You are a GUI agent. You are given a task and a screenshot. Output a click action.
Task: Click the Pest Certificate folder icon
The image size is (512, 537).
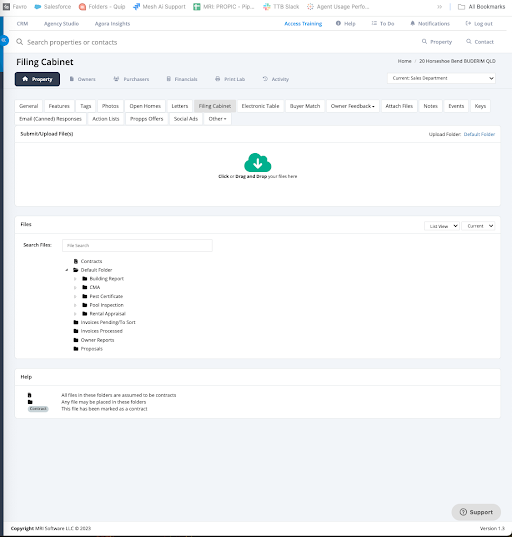point(85,296)
